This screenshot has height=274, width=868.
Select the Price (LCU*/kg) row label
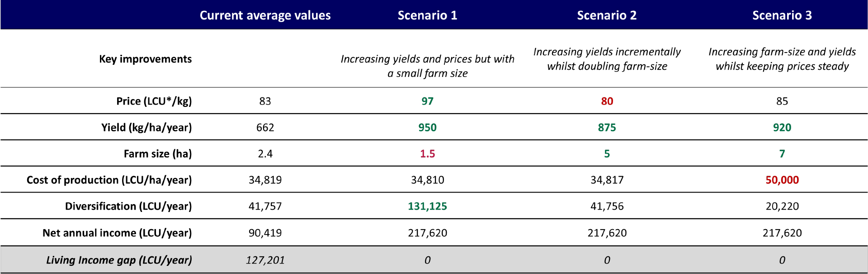coord(154,101)
